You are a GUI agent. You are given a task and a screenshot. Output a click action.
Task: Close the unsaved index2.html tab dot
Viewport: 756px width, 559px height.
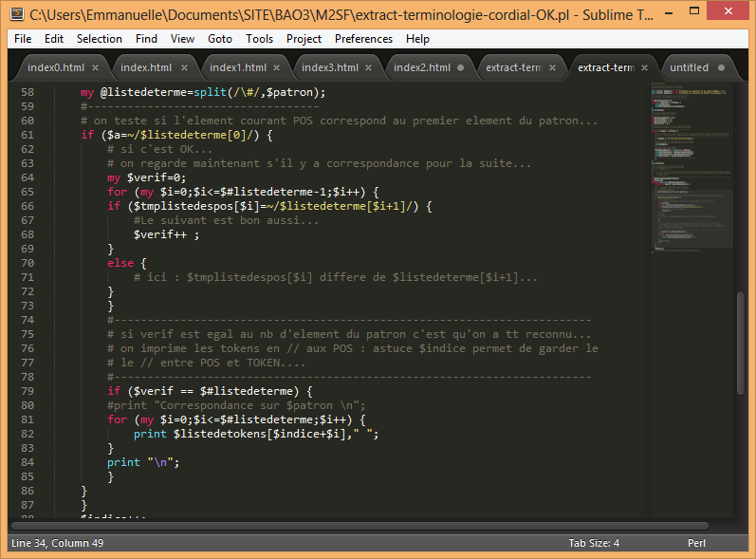460,68
